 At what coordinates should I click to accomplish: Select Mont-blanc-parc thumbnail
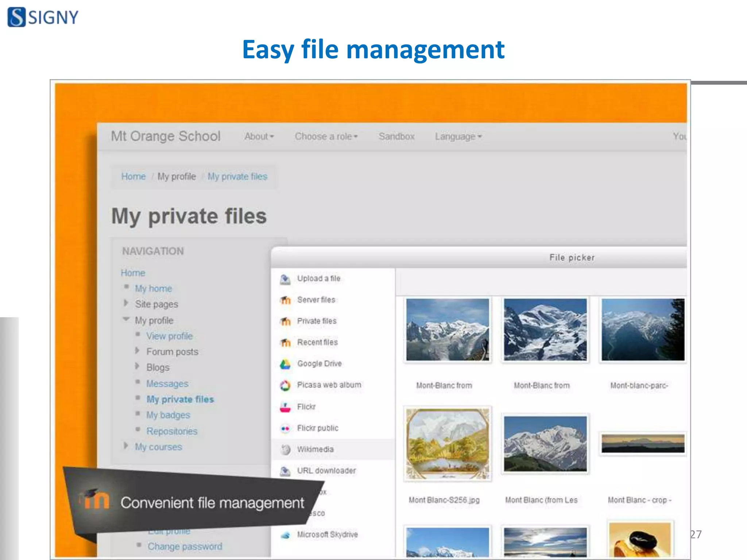643,330
